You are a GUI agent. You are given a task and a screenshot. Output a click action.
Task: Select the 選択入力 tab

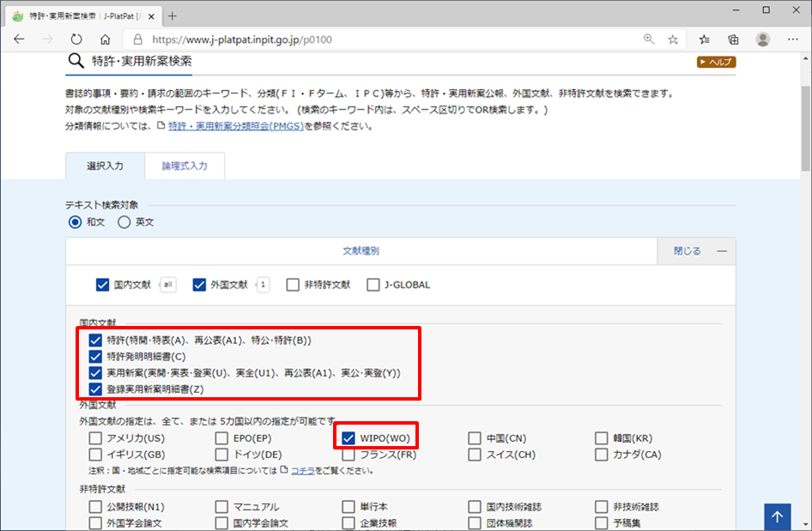coord(105,166)
